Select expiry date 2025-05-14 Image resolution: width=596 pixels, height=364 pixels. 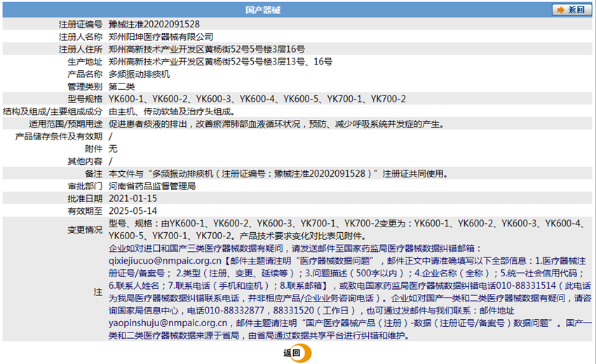(x=133, y=210)
